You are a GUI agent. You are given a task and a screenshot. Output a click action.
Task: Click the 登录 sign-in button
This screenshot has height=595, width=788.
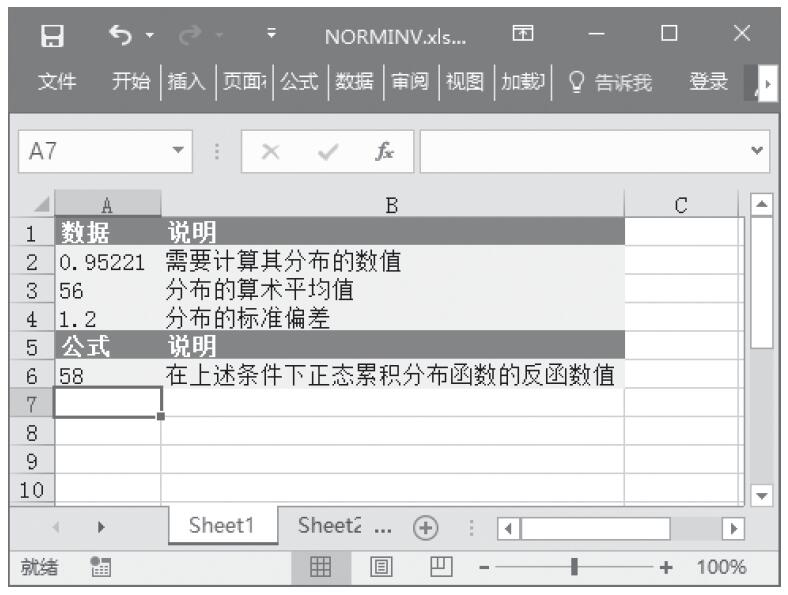click(708, 82)
